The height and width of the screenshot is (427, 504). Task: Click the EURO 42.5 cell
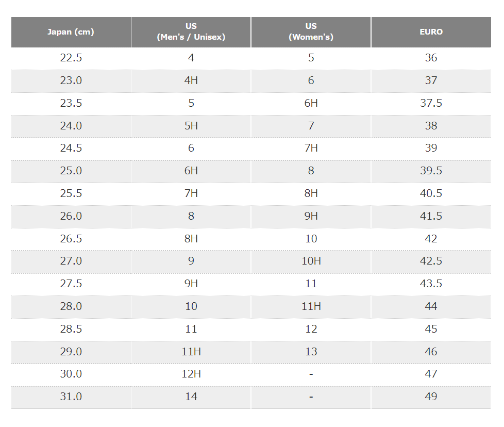pos(431,261)
